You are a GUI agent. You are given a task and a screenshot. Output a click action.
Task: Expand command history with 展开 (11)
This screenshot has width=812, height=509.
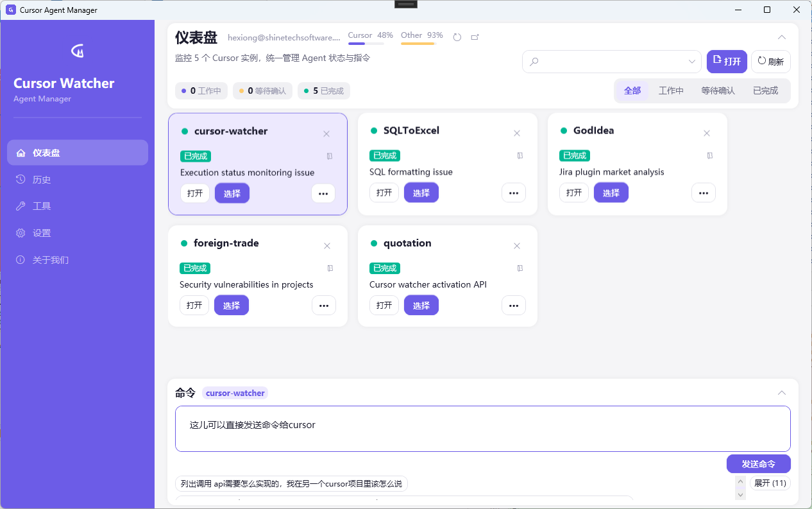point(770,483)
